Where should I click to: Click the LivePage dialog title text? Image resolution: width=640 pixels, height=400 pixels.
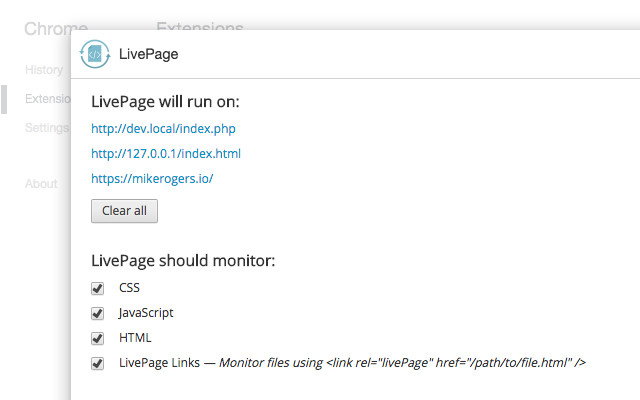[149, 54]
